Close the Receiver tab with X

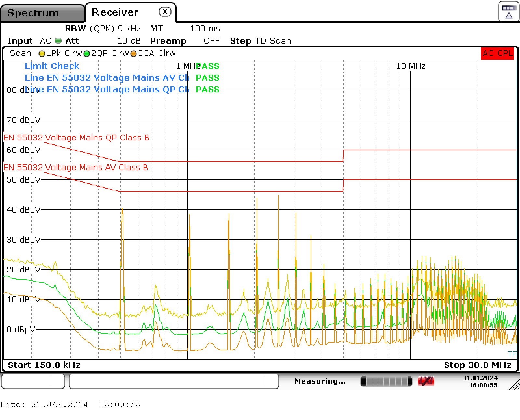165,12
